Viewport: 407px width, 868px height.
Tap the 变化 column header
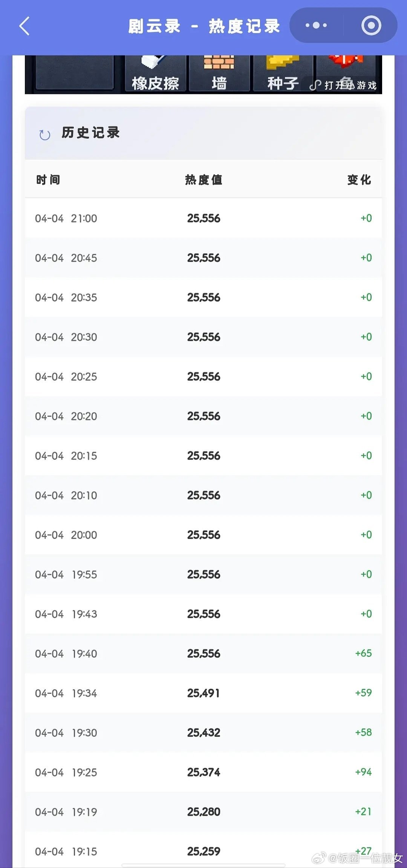[x=359, y=180]
